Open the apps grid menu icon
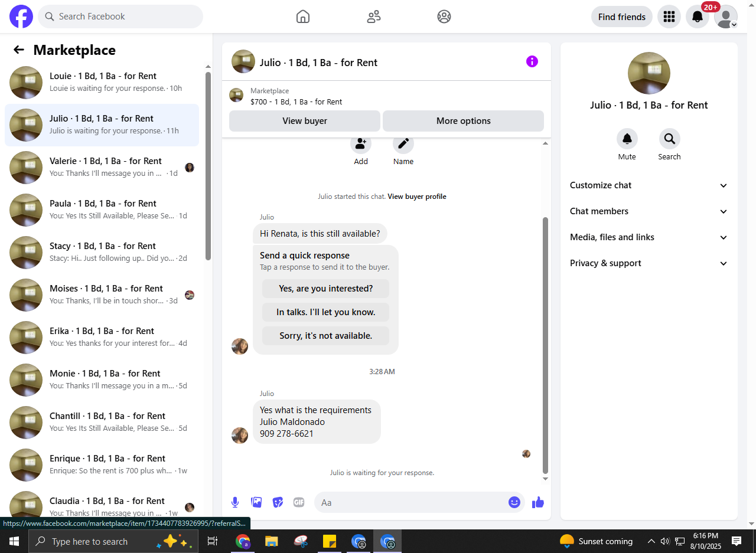Screen dimensions: 756x553 coord(669,17)
